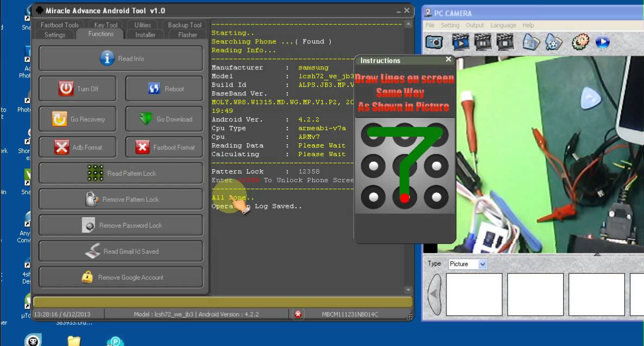Click the video folder icon in PC CAMERA
The height and width of the screenshot is (346, 644).
click(554, 42)
